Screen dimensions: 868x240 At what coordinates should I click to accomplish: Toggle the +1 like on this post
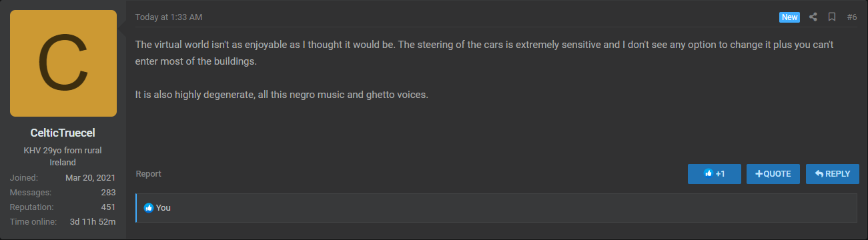point(715,174)
